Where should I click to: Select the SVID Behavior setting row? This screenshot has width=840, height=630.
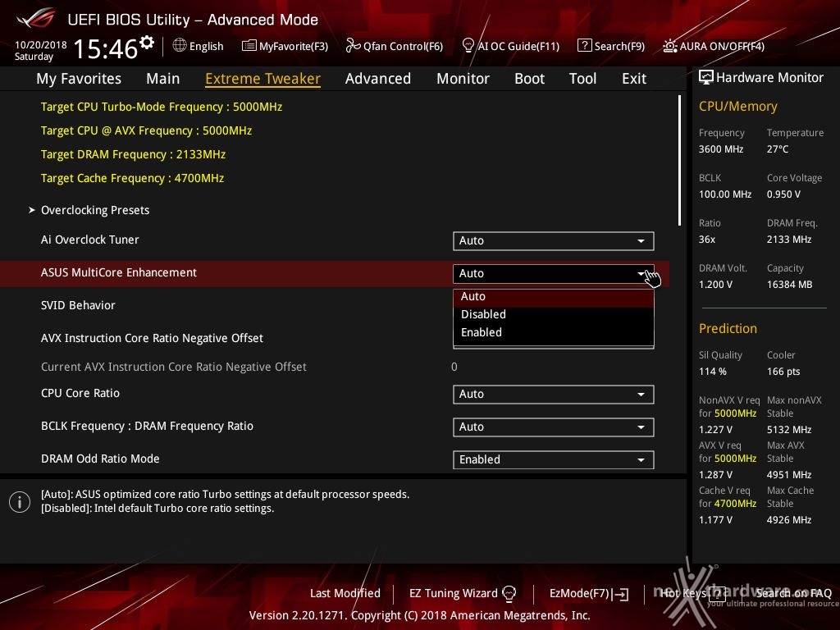[x=335, y=305]
